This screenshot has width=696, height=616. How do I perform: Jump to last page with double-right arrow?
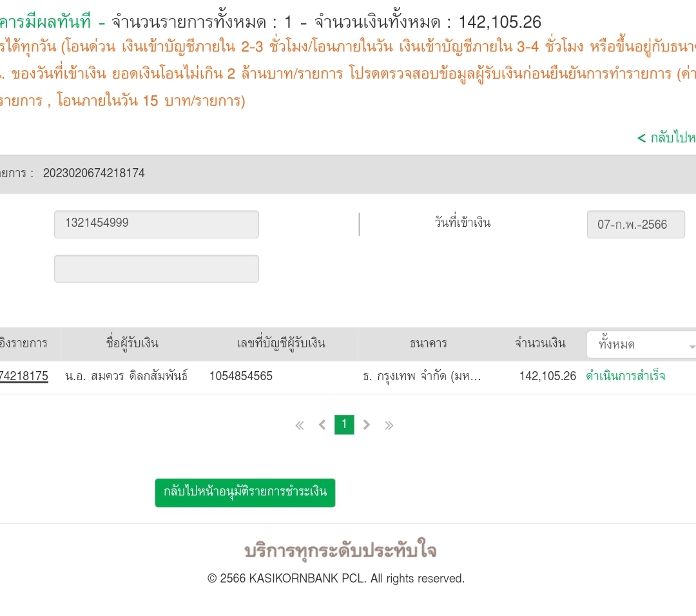click(389, 425)
